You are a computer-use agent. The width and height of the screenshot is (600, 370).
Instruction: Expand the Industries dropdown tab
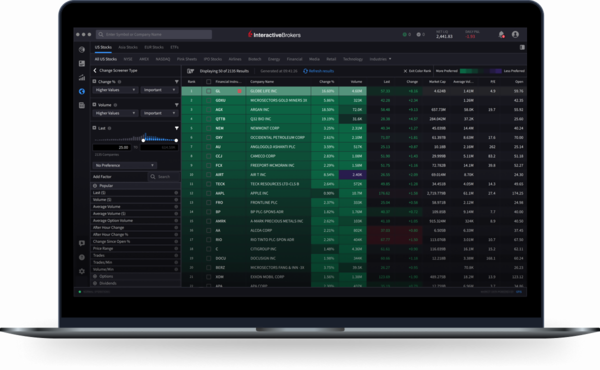pos(380,59)
